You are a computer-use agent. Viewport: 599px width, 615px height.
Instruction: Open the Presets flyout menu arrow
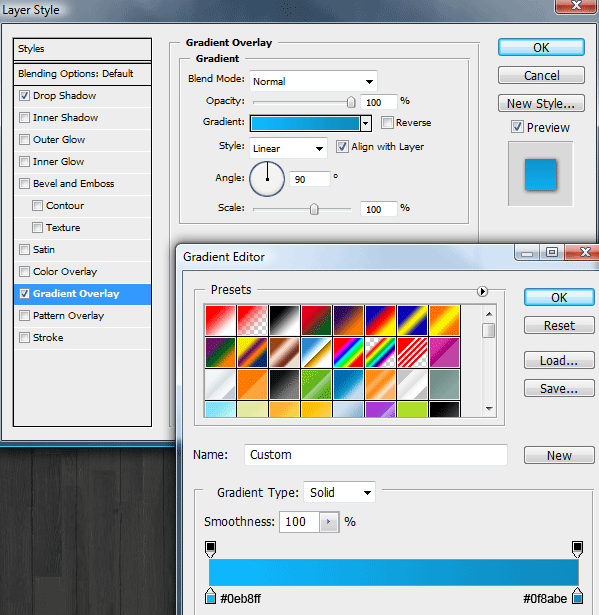click(482, 291)
